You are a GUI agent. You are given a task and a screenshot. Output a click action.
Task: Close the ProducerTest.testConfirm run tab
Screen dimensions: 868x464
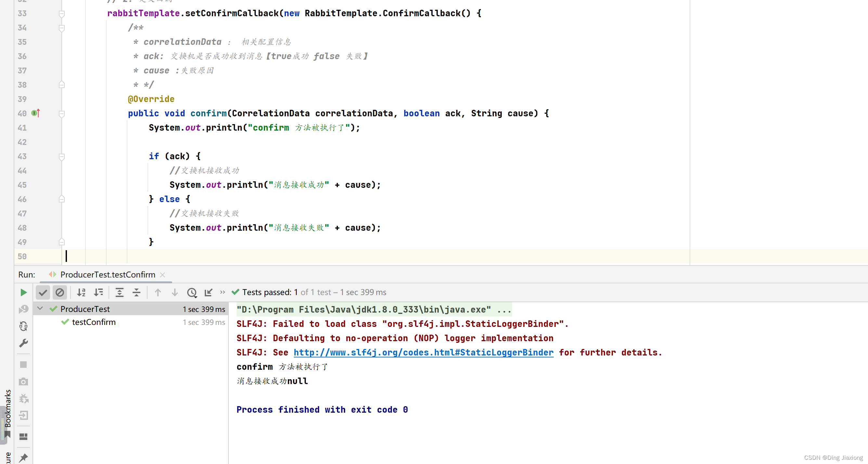click(x=162, y=275)
